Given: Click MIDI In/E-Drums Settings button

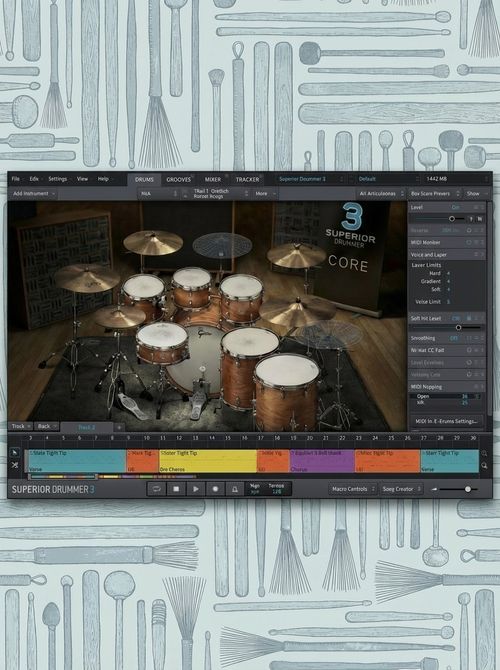Looking at the screenshot, I should coord(446,421).
